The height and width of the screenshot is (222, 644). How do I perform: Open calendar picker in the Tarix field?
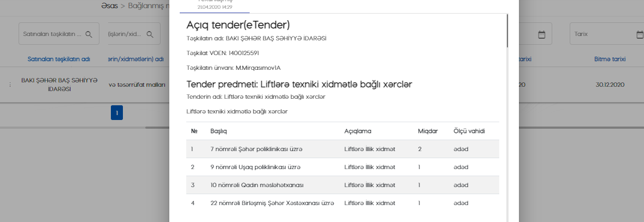(640, 34)
